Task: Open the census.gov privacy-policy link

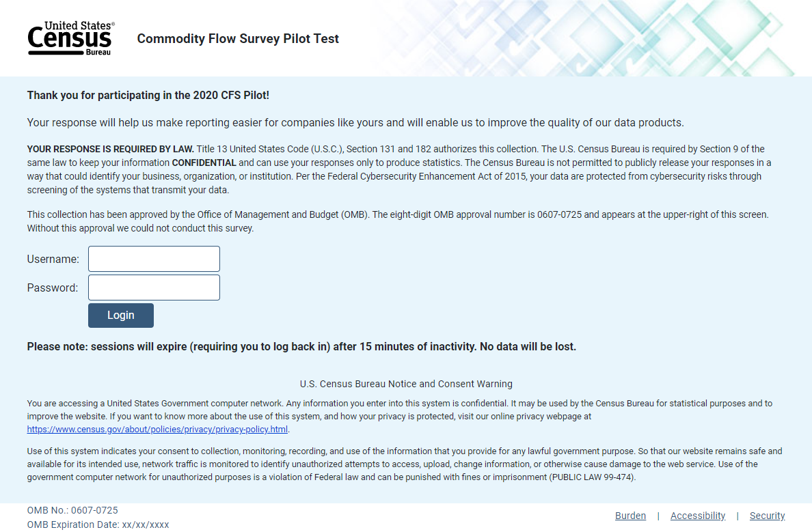Action: tap(157, 429)
